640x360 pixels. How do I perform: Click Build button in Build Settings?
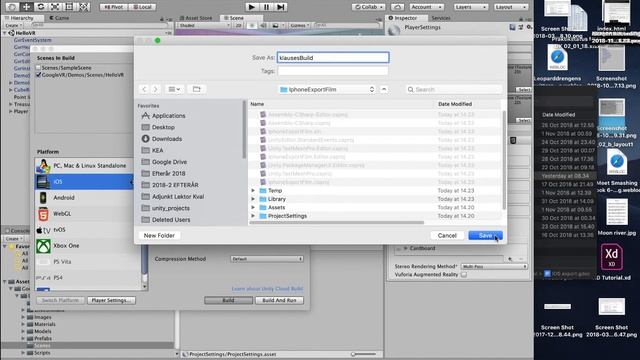coord(228,300)
